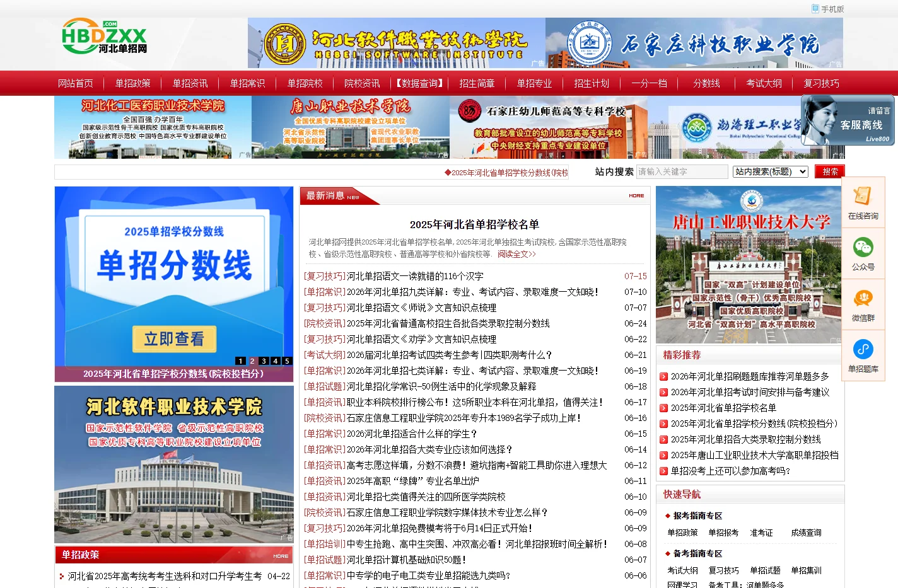
Task: Open 考试大纲 in the navigation bar
Action: pyautogui.click(x=764, y=83)
